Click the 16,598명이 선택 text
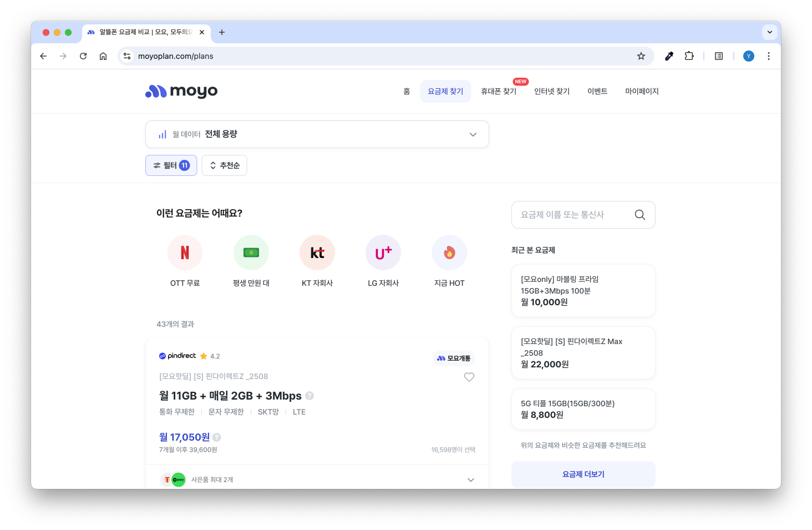Screen dimensions: 812x530 tap(453, 450)
